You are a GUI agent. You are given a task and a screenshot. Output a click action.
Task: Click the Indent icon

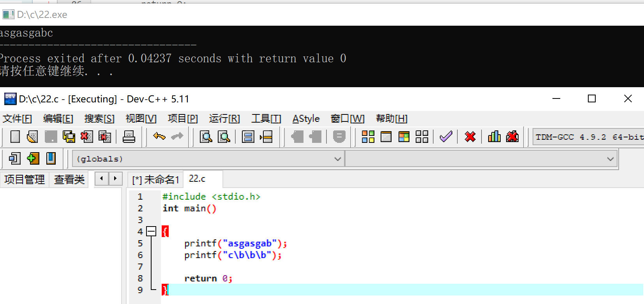pos(297,137)
